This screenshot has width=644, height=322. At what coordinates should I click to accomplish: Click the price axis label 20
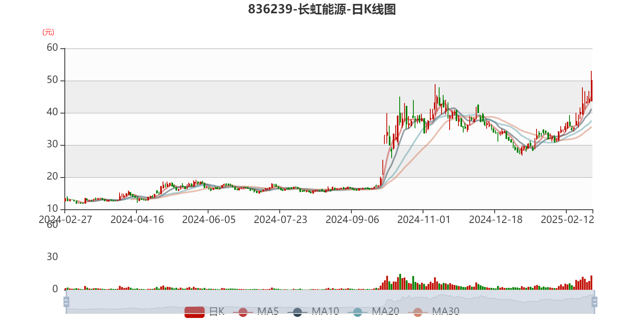pos(52,177)
